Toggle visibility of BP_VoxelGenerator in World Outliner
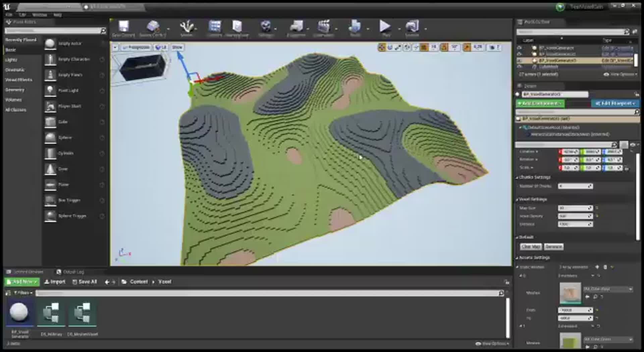 tap(520, 48)
